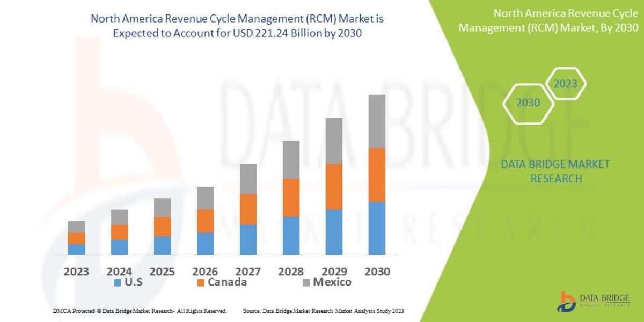
Task: Click the 2023 hexagon badge
Action: 565,84
